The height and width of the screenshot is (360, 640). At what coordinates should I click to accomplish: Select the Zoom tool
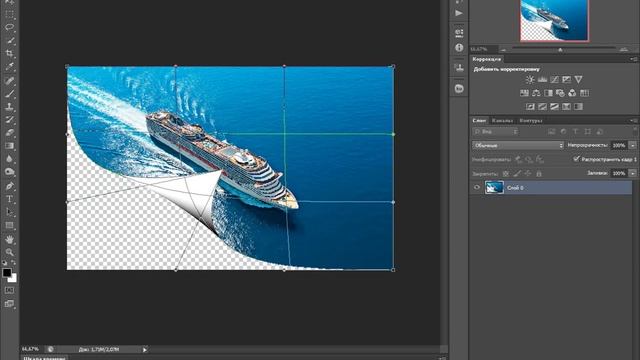click(x=9, y=252)
